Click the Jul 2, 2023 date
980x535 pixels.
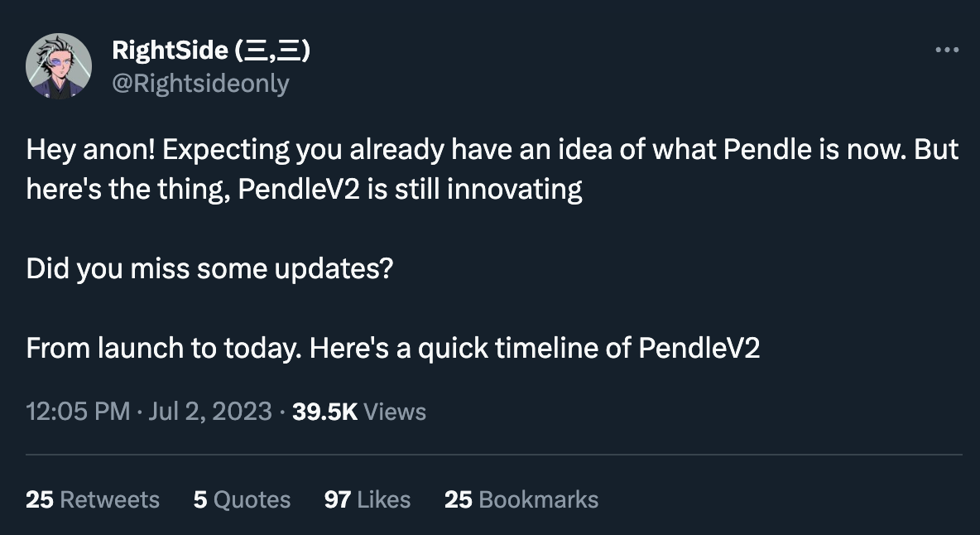pyautogui.click(x=209, y=411)
